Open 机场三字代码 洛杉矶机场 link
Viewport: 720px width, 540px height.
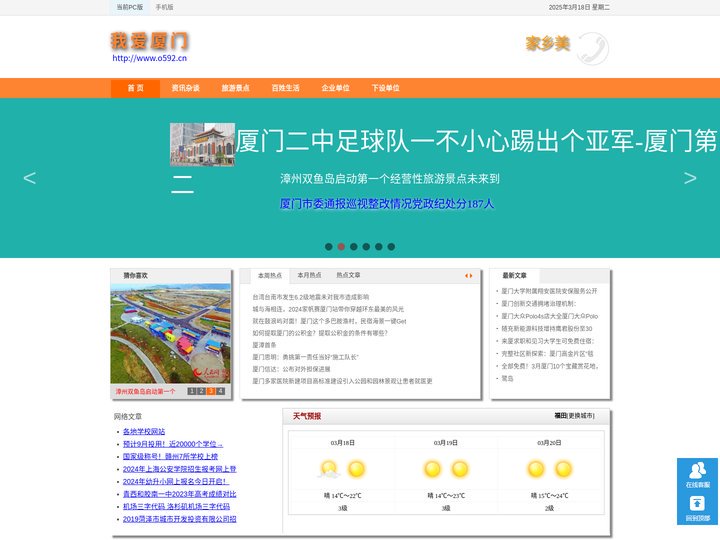click(x=176, y=506)
